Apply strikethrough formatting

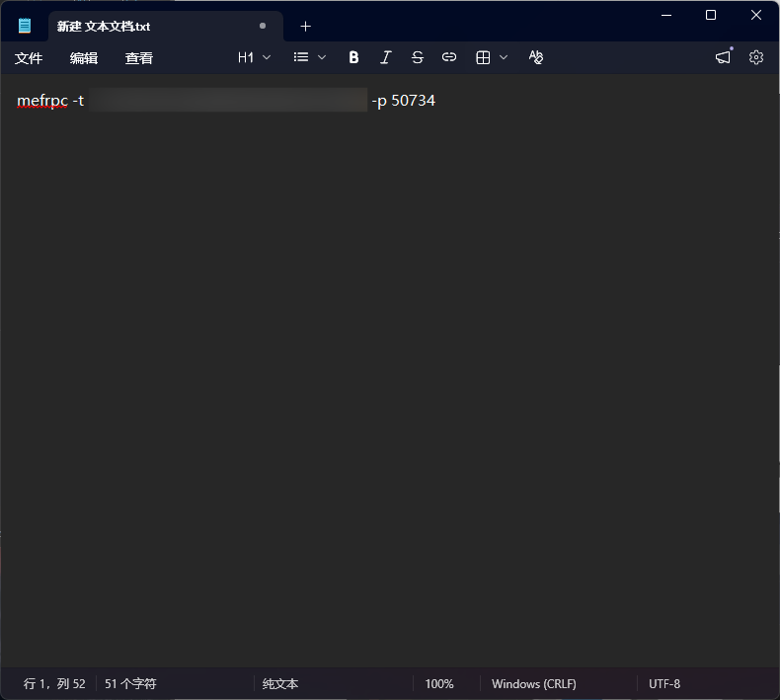(x=417, y=57)
